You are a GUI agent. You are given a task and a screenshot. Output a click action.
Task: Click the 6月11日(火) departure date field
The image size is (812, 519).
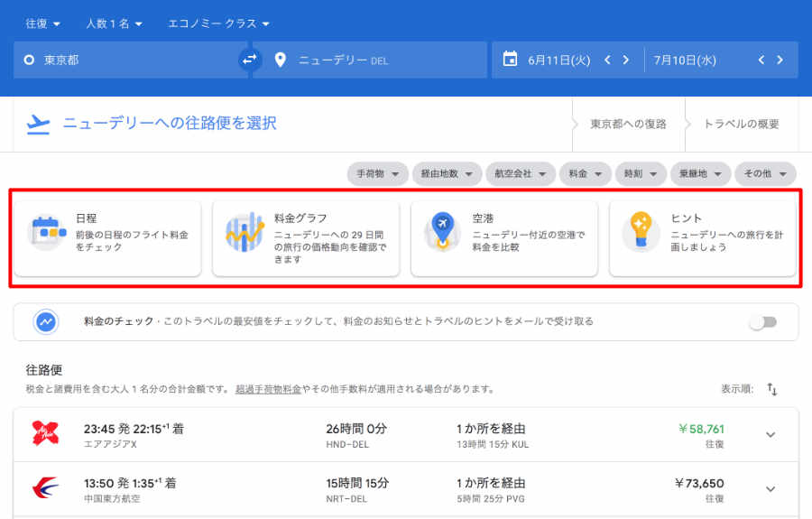coord(558,60)
